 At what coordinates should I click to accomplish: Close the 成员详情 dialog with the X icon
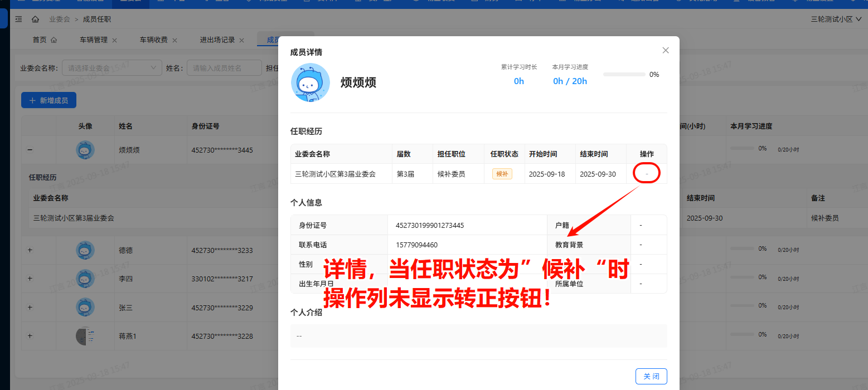[665, 50]
